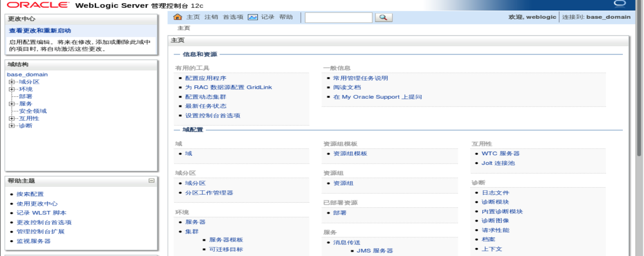
Task: Open the 配置动态集群 link
Action: (206, 97)
